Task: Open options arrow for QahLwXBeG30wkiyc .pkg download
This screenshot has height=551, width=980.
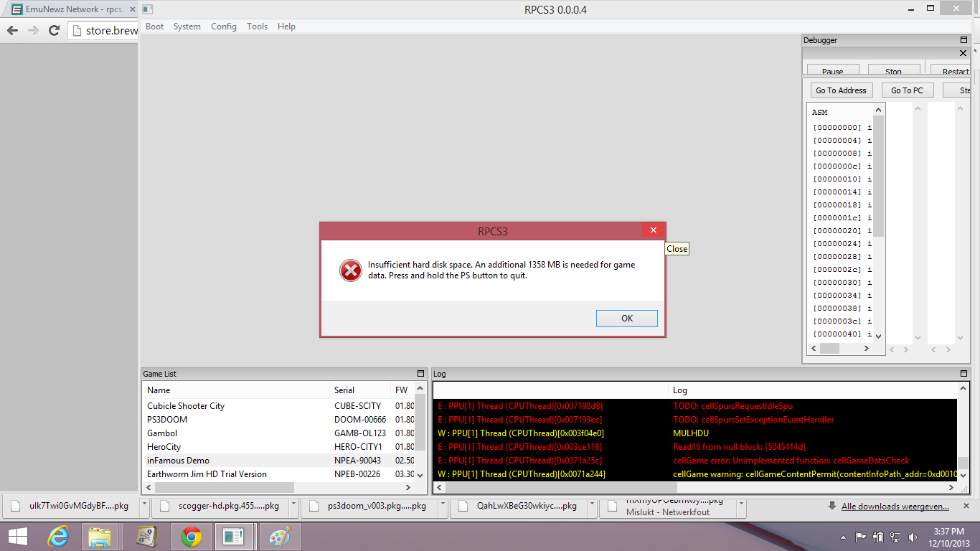Action: [x=593, y=506]
